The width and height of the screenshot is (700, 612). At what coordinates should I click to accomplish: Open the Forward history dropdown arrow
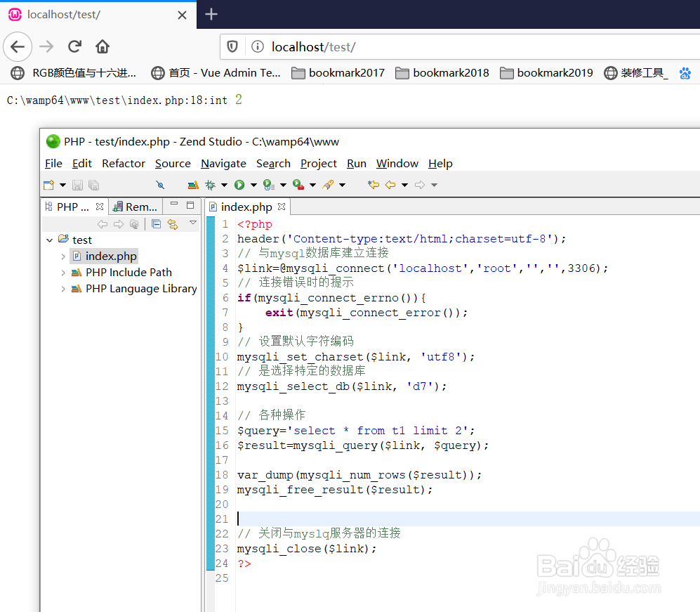(435, 185)
